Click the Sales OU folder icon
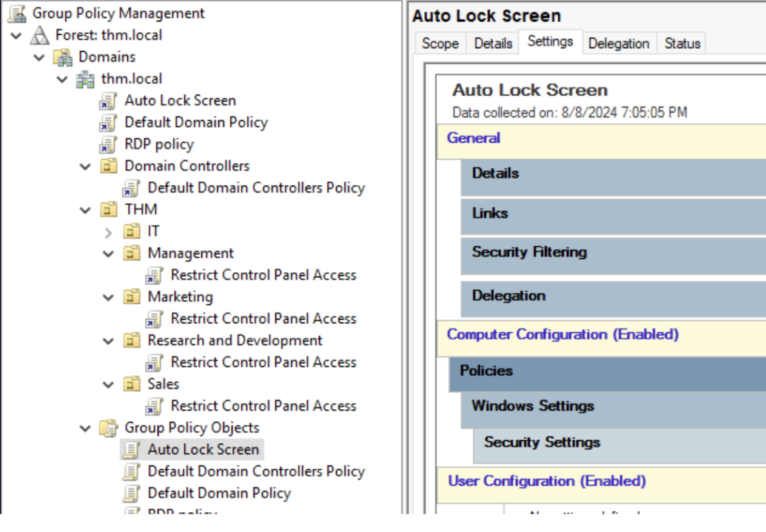Screen dimensions: 766x532 132,384
